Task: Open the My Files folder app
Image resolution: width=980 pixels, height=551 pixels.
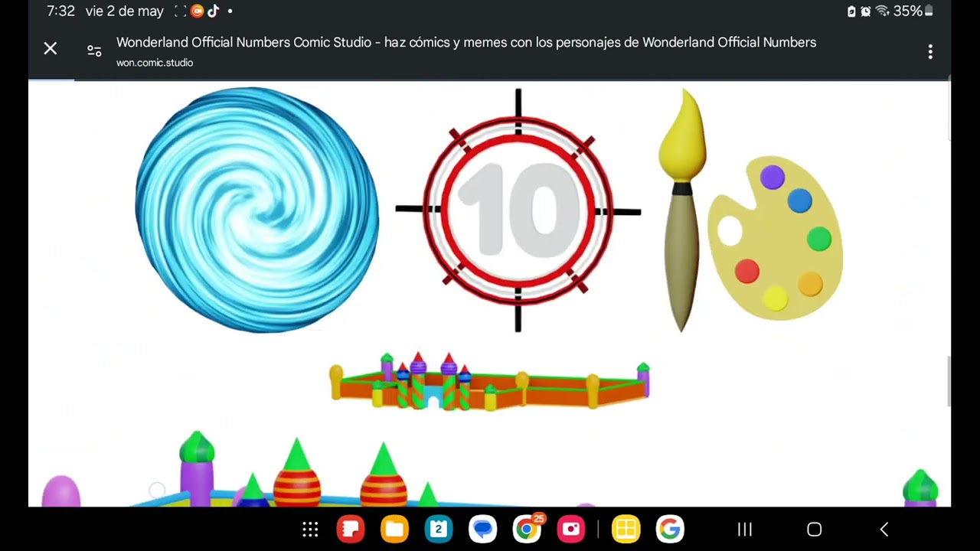Action: (x=394, y=529)
